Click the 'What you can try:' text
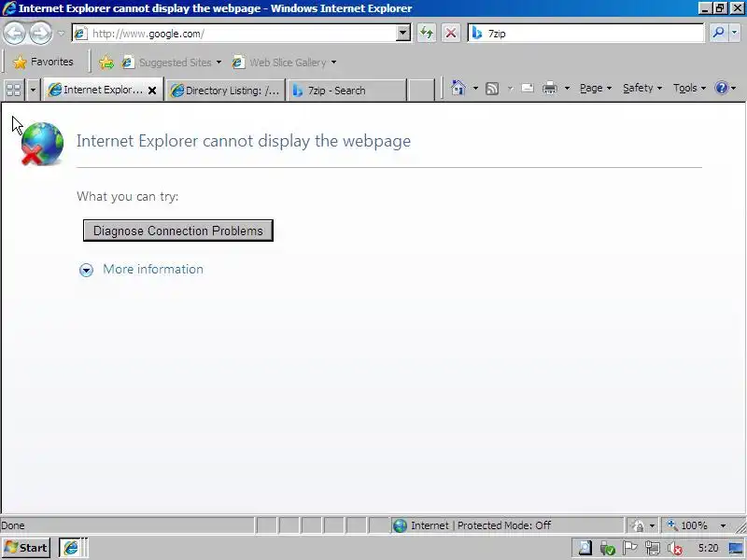Image resolution: width=747 pixels, height=560 pixels. [128, 196]
